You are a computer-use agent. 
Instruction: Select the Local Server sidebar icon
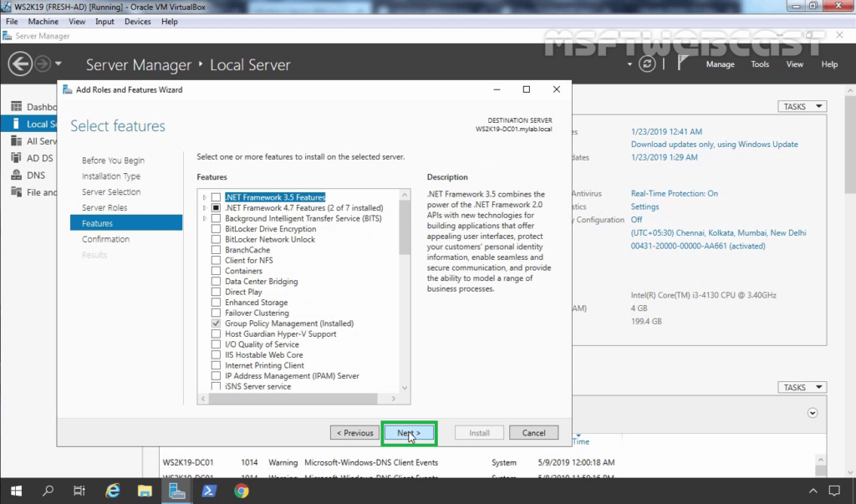pos(17,124)
